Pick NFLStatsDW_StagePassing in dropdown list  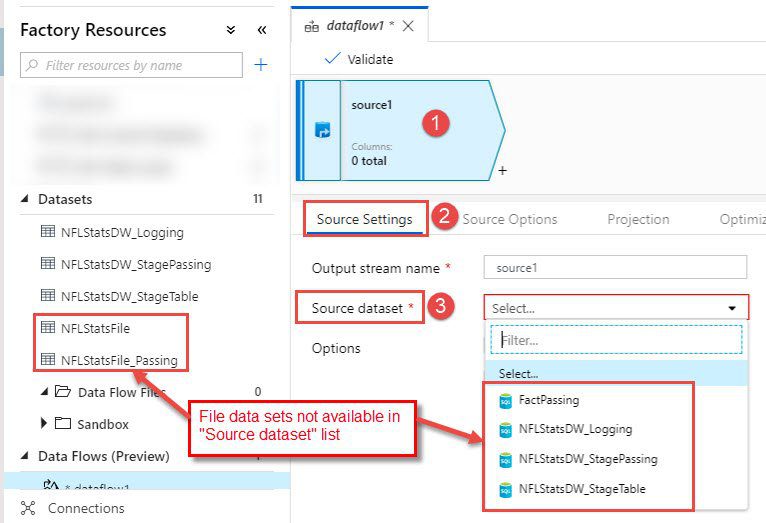click(588, 459)
